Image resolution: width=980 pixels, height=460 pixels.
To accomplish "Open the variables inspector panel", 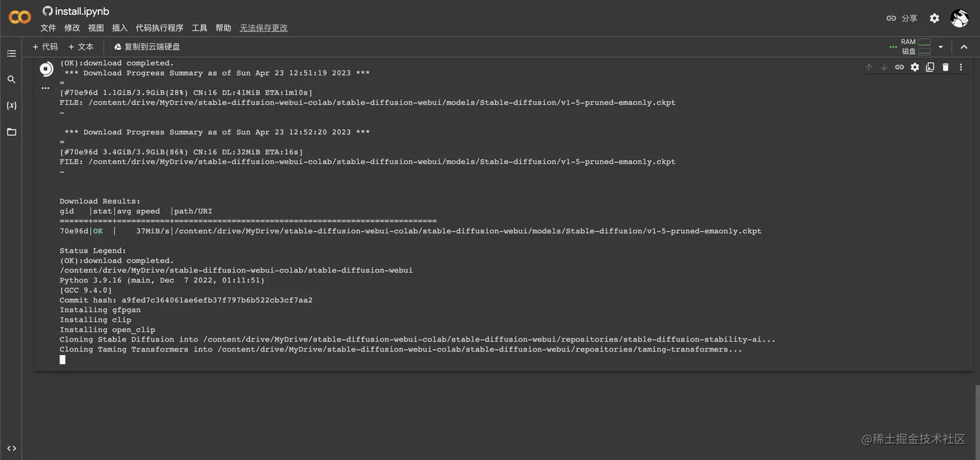I will click(11, 106).
